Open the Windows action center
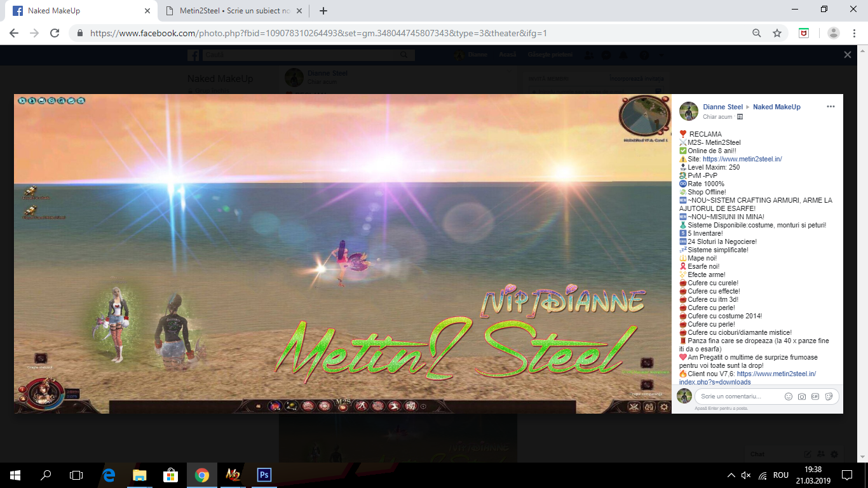This screenshot has width=868, height=488. tap(847, 475)
